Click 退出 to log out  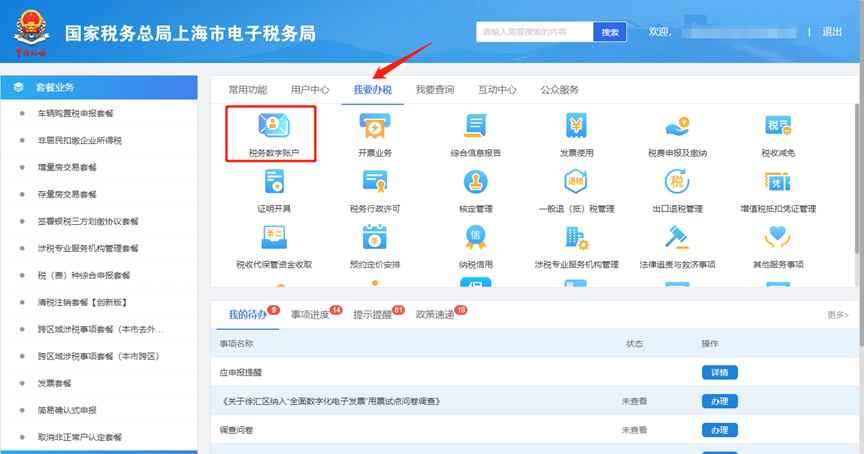tap(832, 32)
